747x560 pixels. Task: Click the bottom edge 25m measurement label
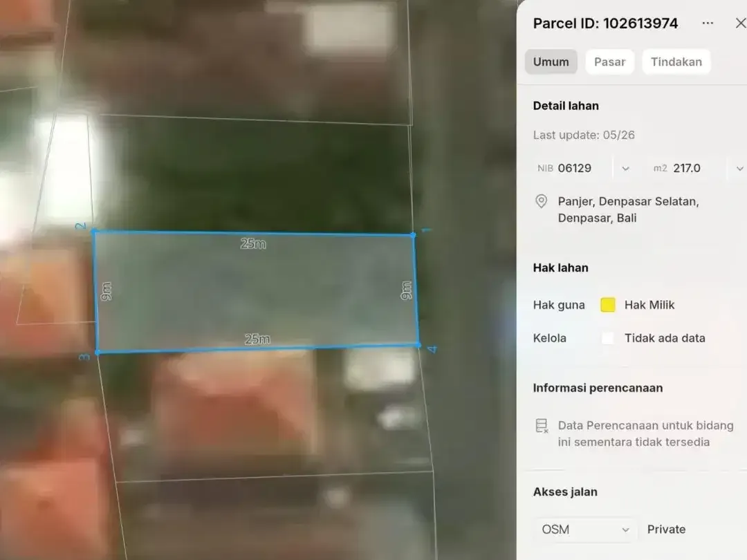(257, 339)
